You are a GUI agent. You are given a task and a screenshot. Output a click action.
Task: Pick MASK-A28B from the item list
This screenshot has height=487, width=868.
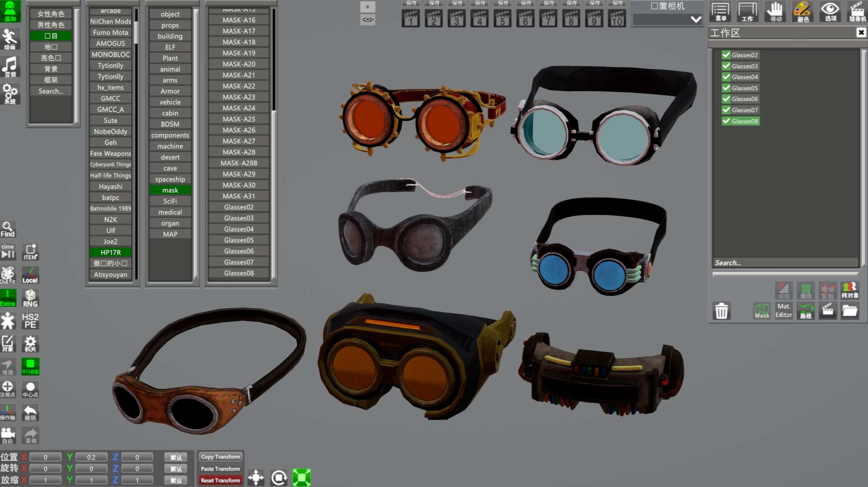point(239,163)
